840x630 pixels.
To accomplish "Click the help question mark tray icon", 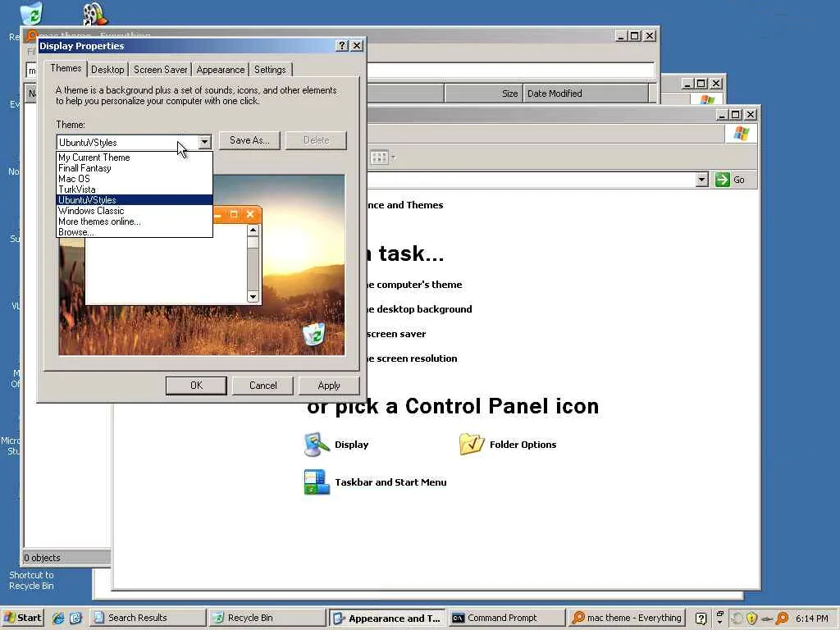I will (701, 619).
